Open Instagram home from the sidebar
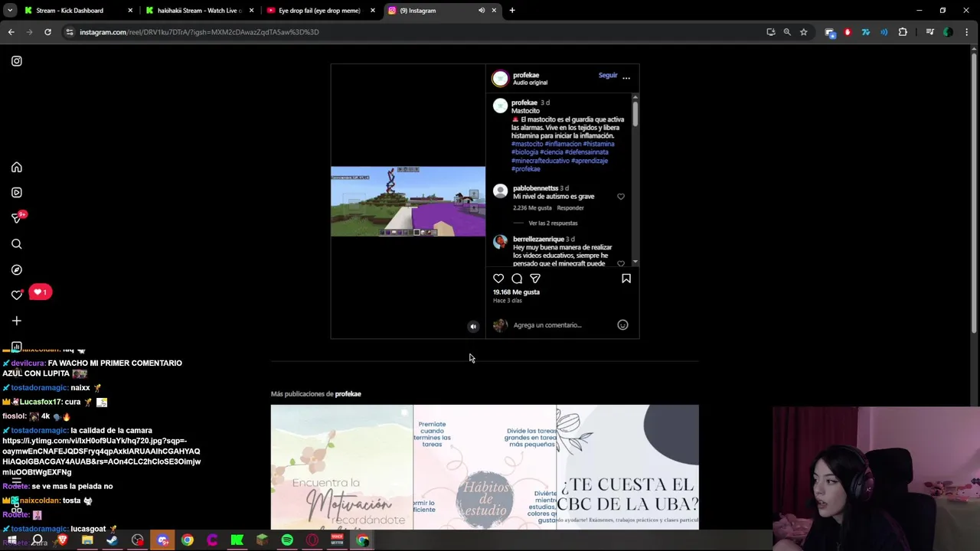 click(x=17, y=168)
